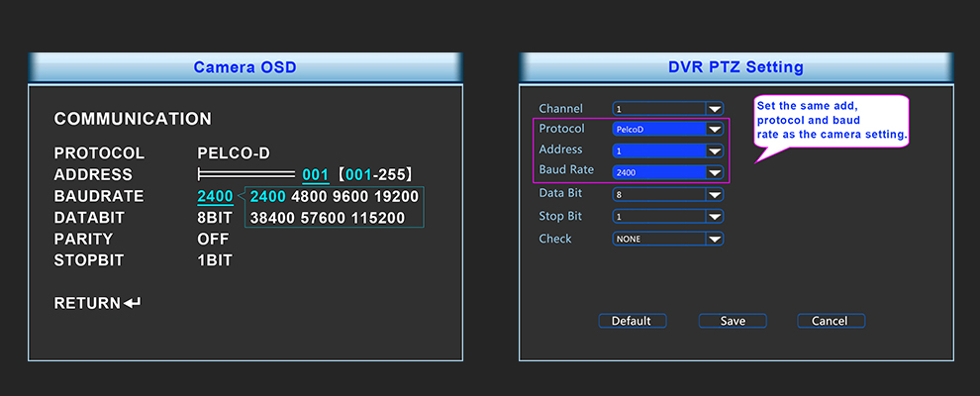
Task: Open the Channel dropdown arrow
Action: (714, 109)
